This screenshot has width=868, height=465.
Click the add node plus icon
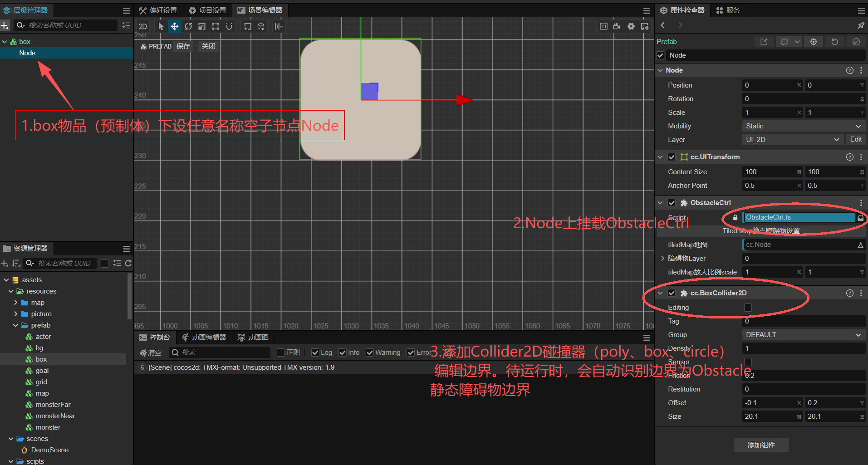click(5, 25)
